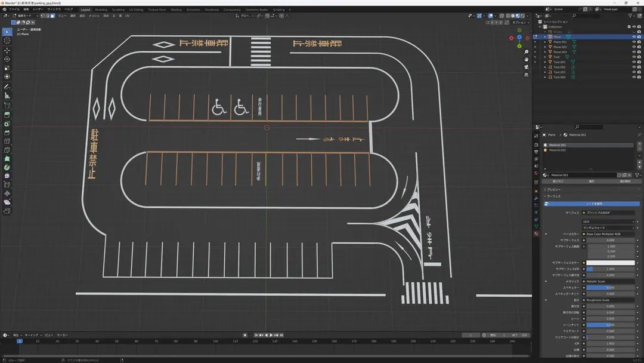
Task: Enable face select mode
Action: 52,16
